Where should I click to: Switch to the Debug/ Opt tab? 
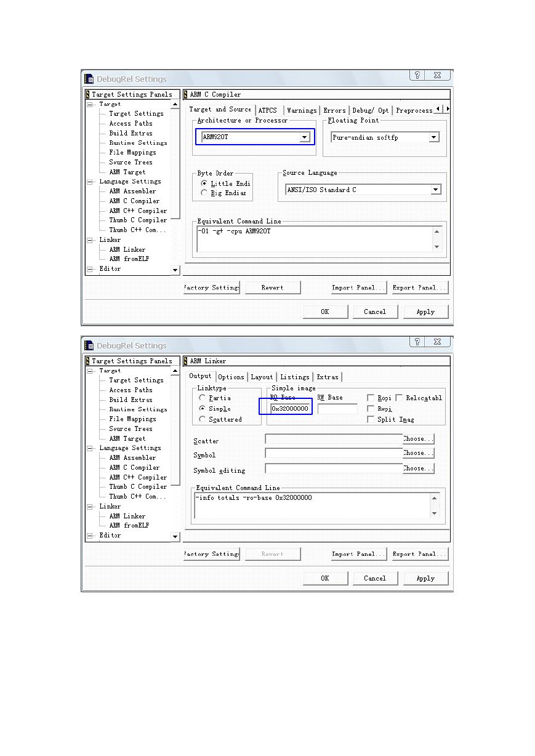pyautogui.click(x=371, y=110)
